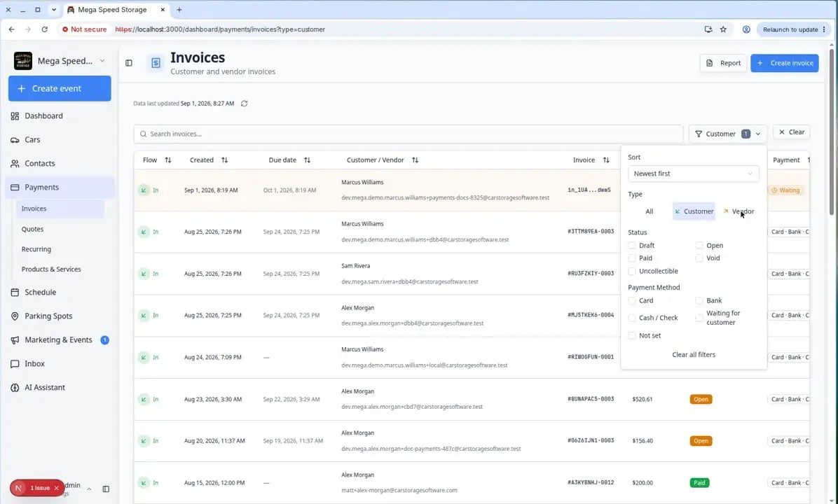Open Recurring in Payments submenu
The width and height of the screenshot is (838, 504).
[36, 249]
